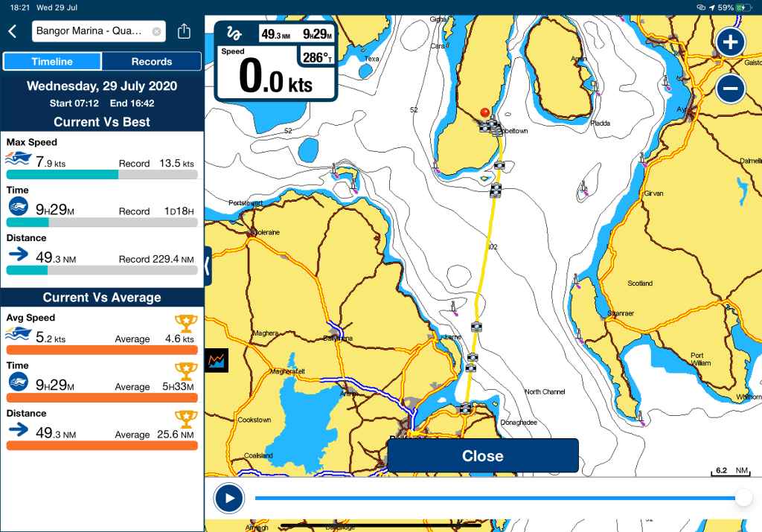Tap the 286° heading readout

tap(317, 57)
